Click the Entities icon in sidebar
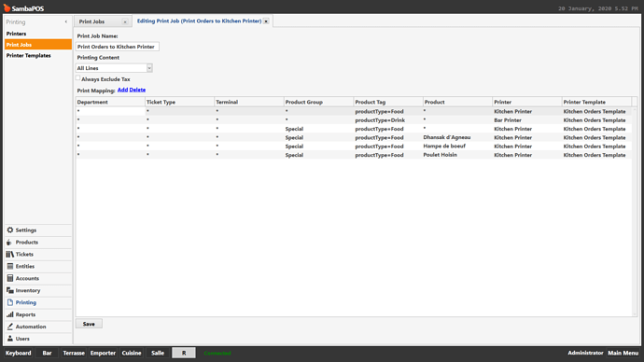Viewport: 644px width, 362px height. (x=10, y=267)
